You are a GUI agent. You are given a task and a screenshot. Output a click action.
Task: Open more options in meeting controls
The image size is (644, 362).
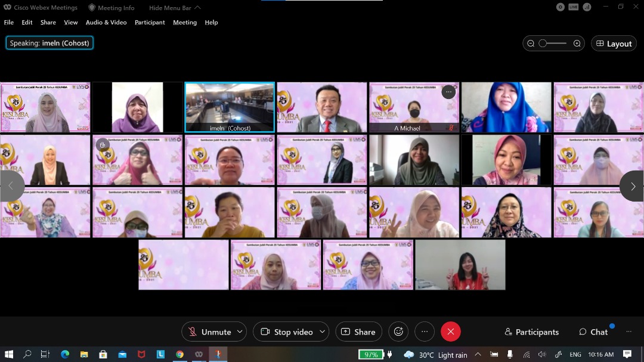(424, 332)
